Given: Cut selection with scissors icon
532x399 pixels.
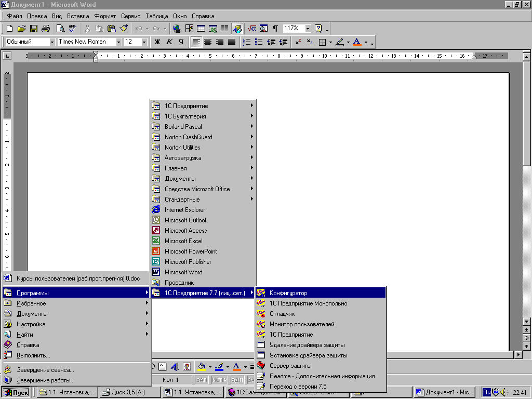Looking at the screenshot, I should pyautogui.click(x=87, y=29).
